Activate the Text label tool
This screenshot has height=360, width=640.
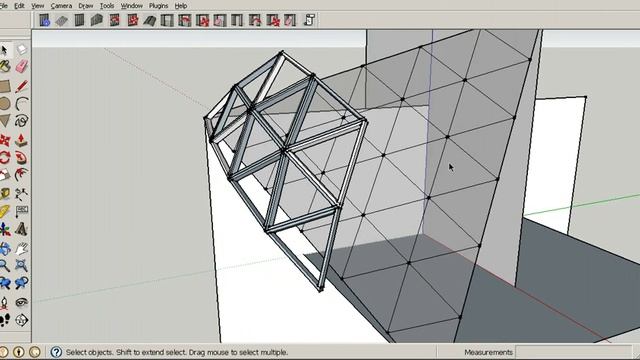(21, 211)
